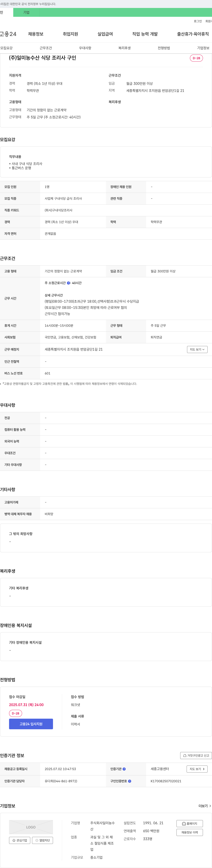Screen dimensions: 212x868
Task: Open the company 홈페이지 button
Action: 190,824
